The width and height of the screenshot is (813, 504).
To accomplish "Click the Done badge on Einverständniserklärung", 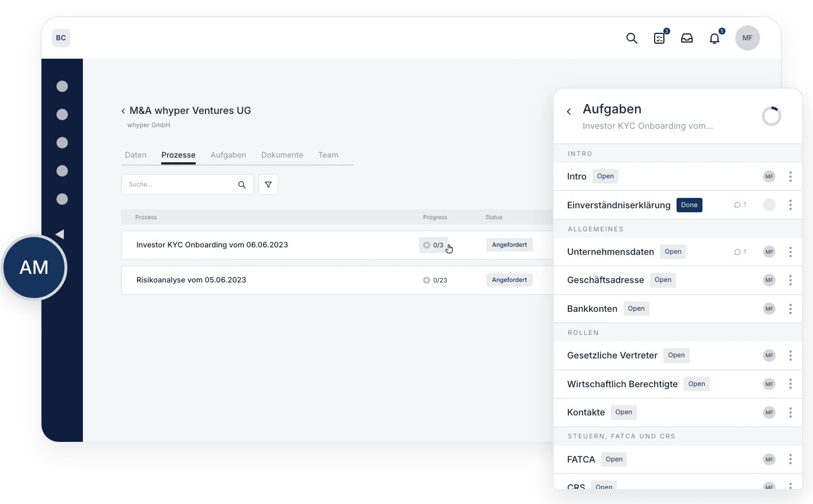I will pos(689,205).
